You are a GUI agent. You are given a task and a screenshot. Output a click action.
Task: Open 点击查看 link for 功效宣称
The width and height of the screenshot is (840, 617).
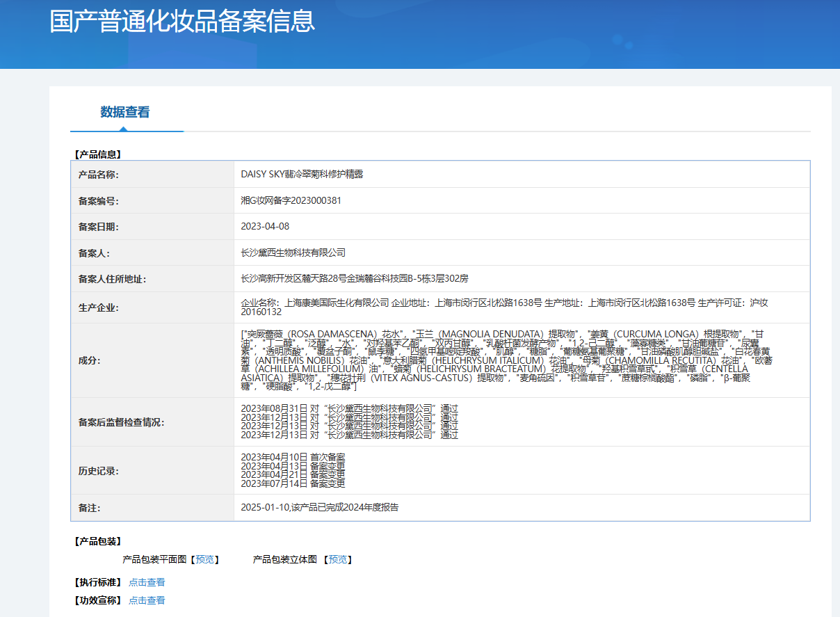tap(147, 600)
